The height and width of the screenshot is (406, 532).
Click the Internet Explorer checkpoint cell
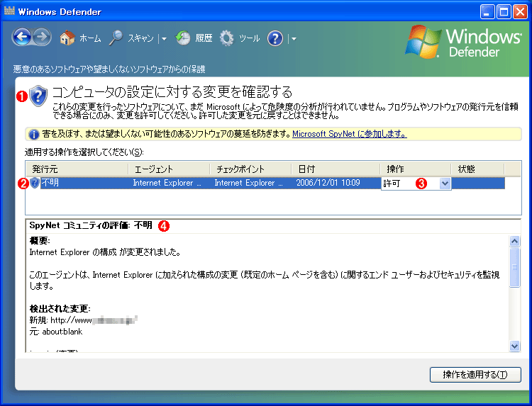click(x=248, y=183)
